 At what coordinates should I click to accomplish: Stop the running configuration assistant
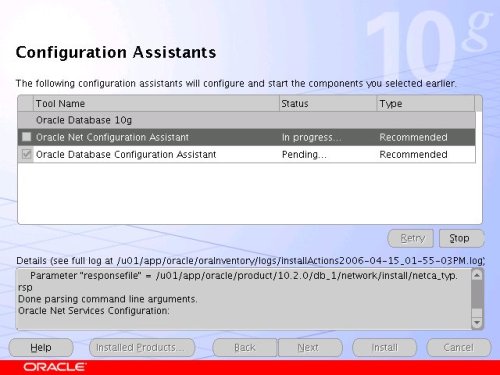click(x=461, y=238)
